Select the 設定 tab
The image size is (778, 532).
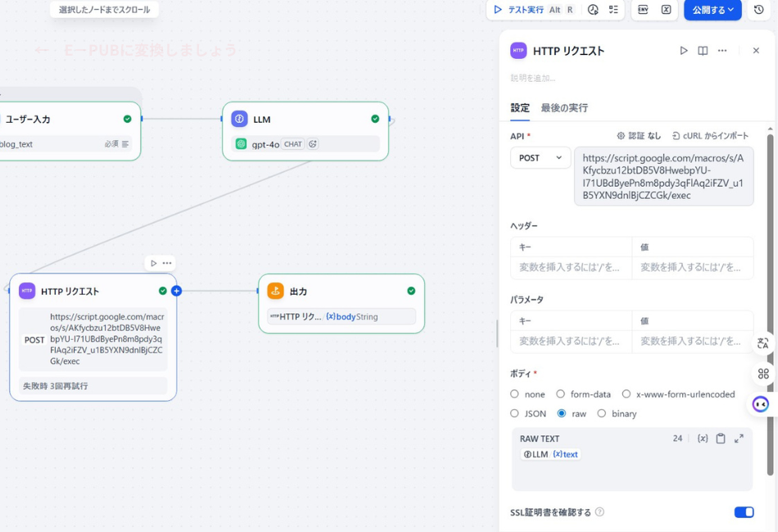tap(522, 106)
